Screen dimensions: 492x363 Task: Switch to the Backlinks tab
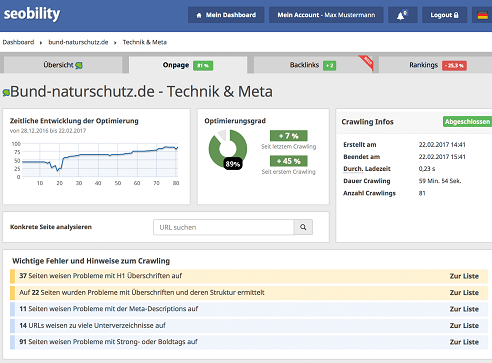click(x=313, y=65)
